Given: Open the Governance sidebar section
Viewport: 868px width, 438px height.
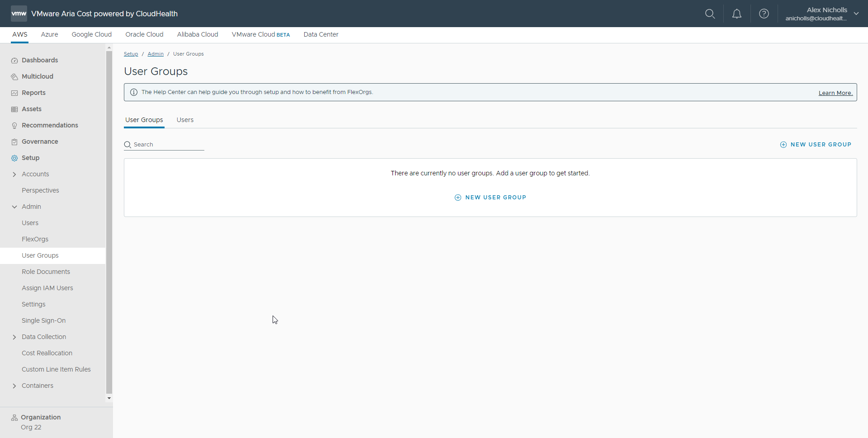Looking at the screenshot, I should [40, 141].
